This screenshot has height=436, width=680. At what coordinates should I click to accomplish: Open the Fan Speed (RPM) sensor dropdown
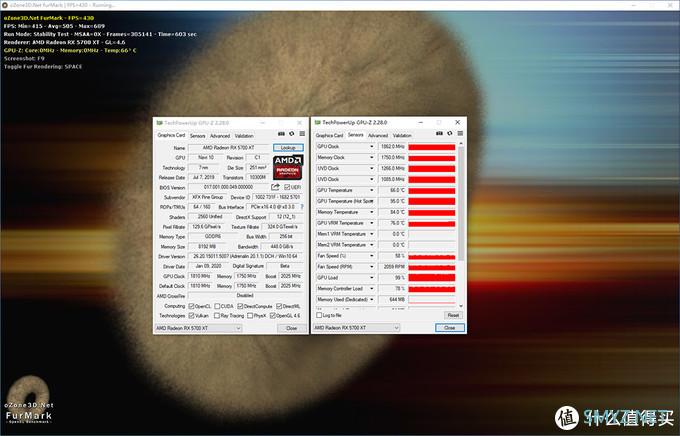(x=372, y=267)
